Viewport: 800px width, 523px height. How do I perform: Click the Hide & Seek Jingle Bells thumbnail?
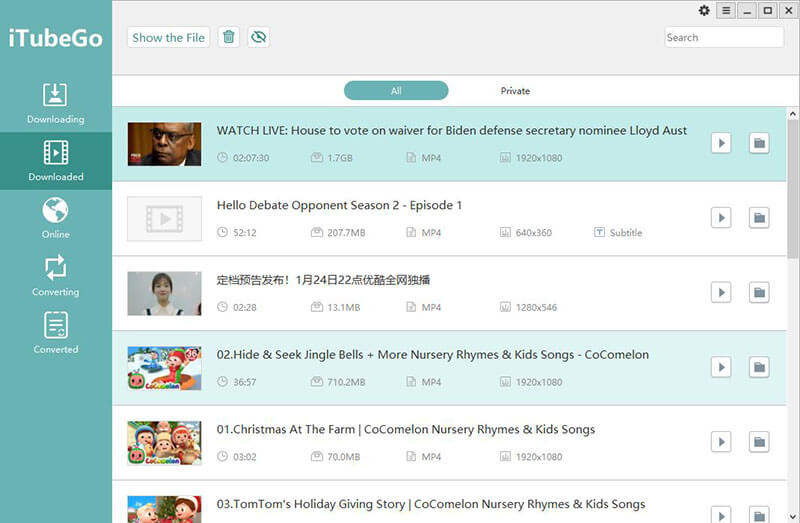[164, 368]
